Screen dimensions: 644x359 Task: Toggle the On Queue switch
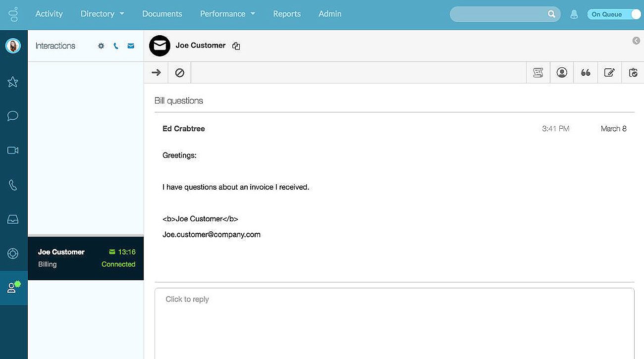(x=614, y=14)
